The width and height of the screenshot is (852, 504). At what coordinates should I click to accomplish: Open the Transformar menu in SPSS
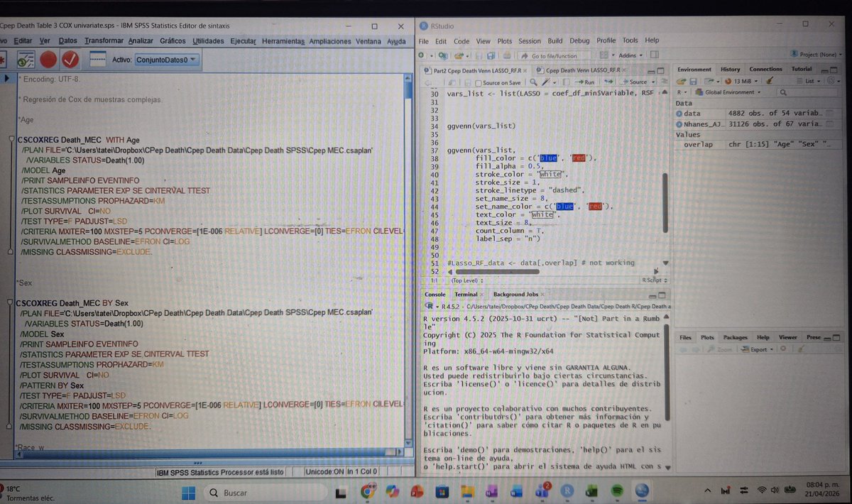(x=104, y=41)
